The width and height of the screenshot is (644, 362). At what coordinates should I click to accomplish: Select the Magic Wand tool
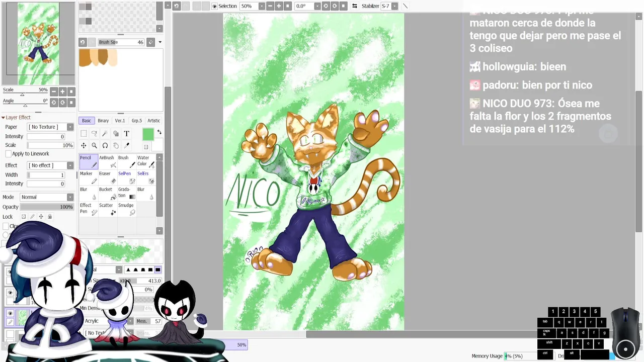click(105, 133)
